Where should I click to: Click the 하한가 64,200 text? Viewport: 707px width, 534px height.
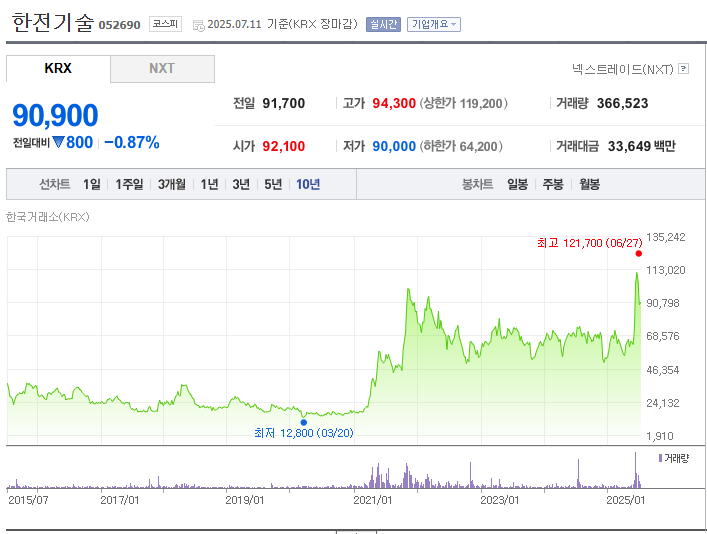pos(461,146)
